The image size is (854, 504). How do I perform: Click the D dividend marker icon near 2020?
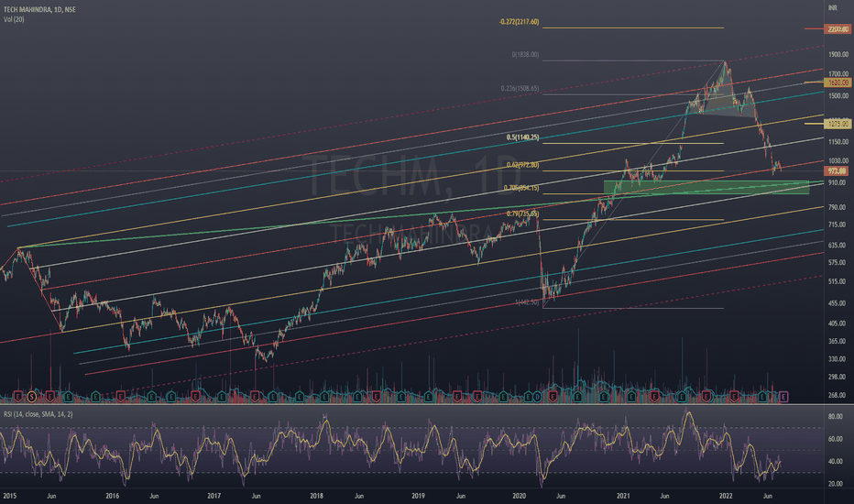pyautogui.click(x=536, y=397)
